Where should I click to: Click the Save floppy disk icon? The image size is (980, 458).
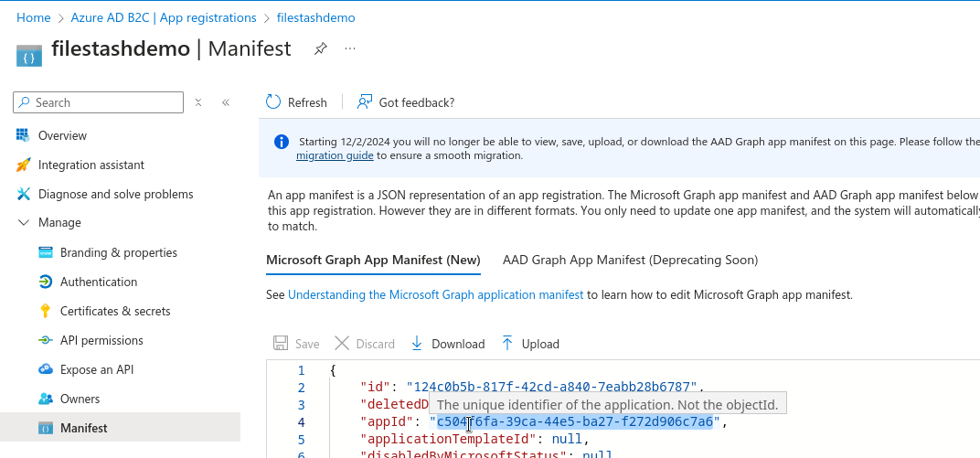tap(281, 344)
